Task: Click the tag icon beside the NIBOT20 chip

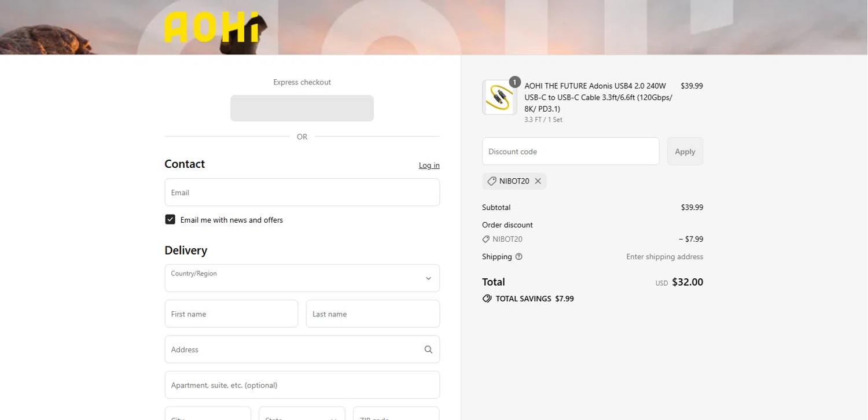Action: (492, 181)
